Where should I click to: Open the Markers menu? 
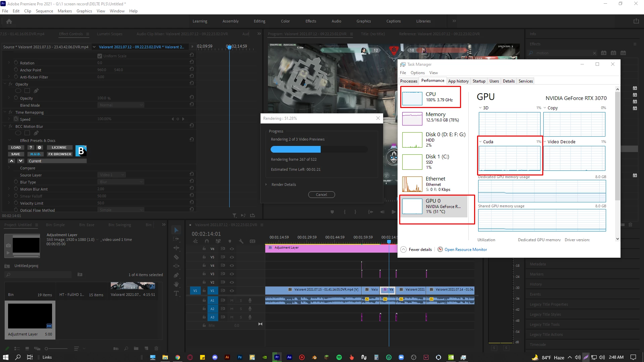coord(65,11)
